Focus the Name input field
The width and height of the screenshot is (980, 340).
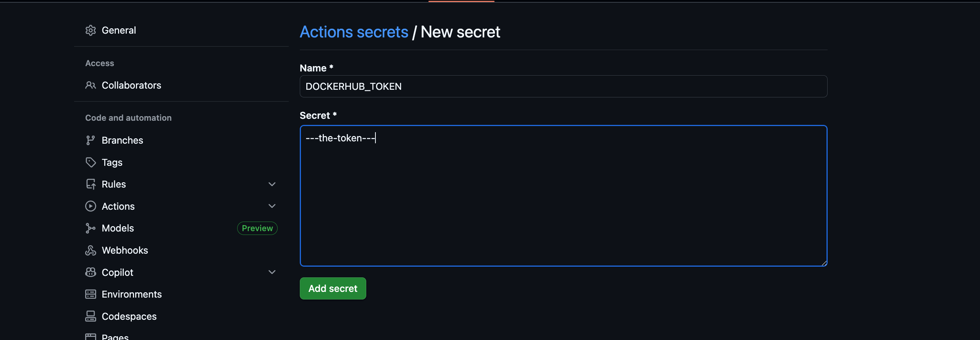563,86
